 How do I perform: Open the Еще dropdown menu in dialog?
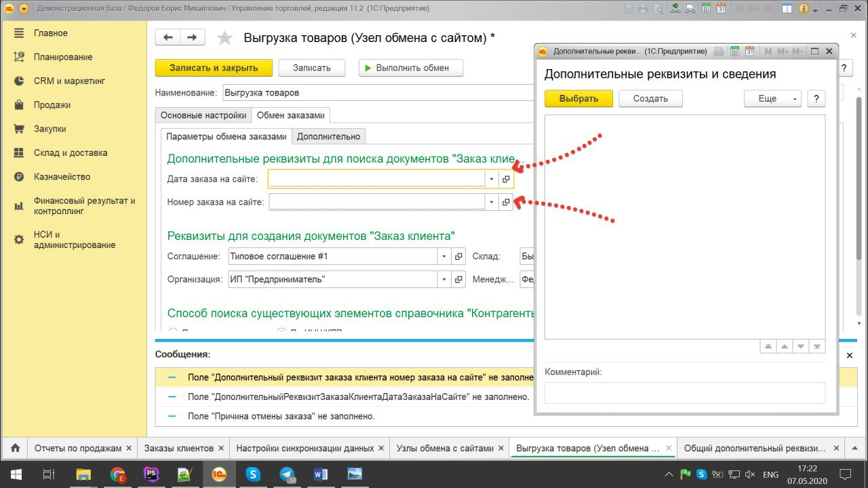772,99
